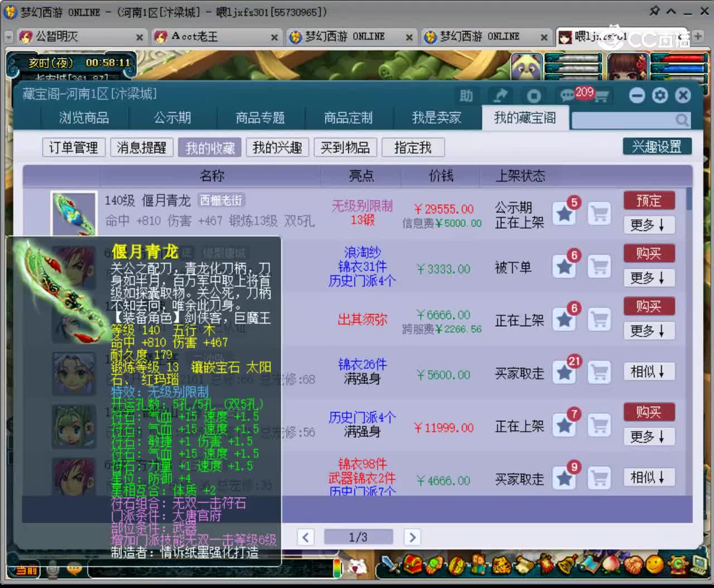Click 购买 on the ¥3333.00 row
This screenshot has height=588, width=714.
click(649, 253)
